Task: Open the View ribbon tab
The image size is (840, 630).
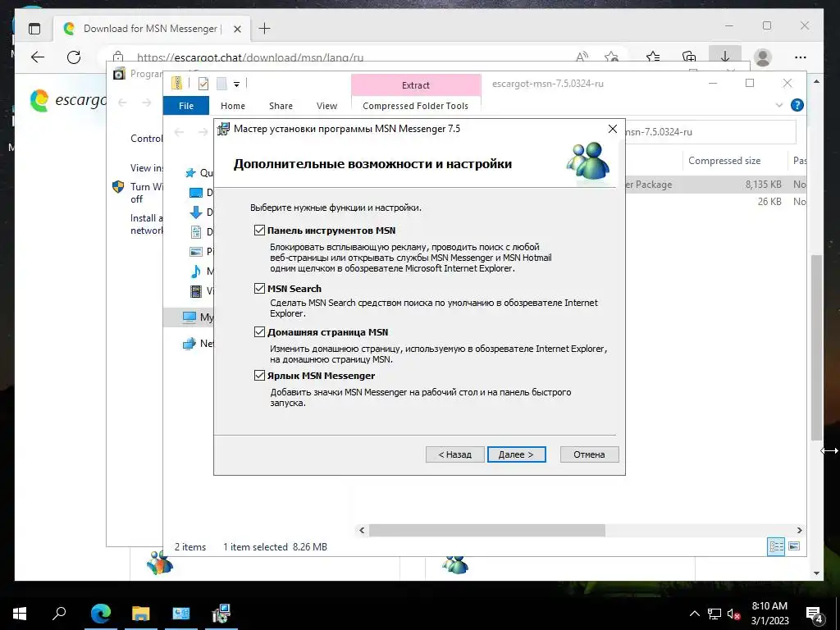Action: pyautogui.click(x=326, y=106)
